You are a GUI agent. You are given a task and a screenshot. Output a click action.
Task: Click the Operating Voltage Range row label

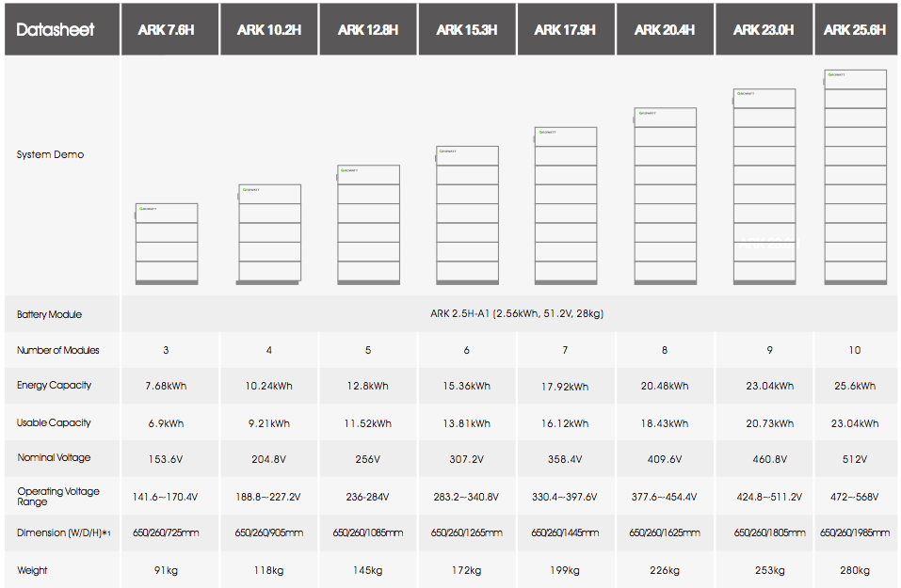[57, 496]
